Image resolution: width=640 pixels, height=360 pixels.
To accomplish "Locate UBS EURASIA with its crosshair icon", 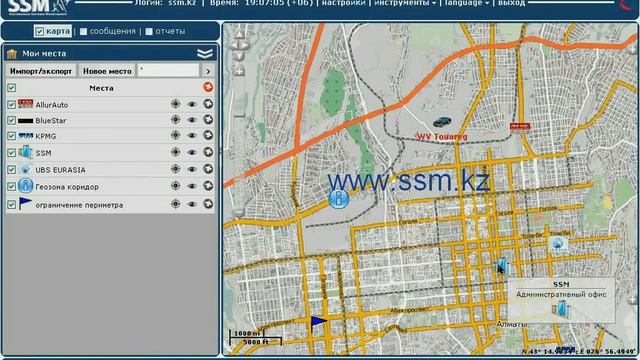I will point(176,169).
